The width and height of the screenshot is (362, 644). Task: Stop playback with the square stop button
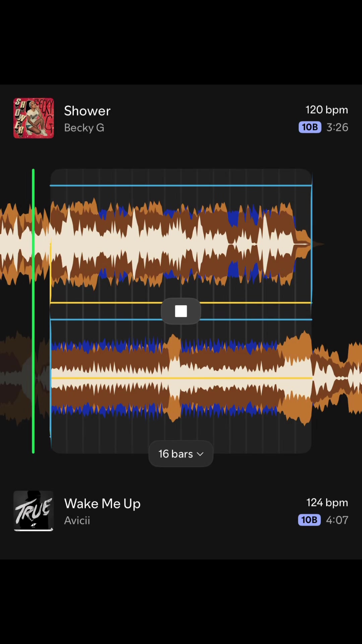click(x=181, y=311)
